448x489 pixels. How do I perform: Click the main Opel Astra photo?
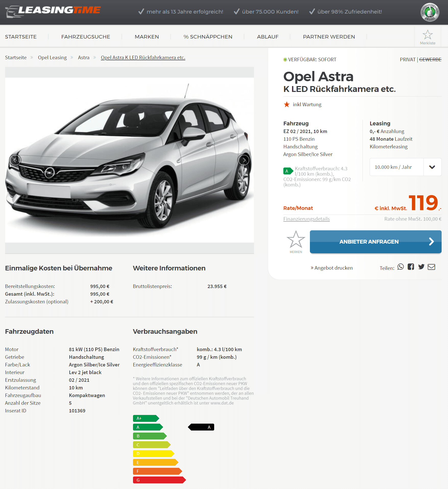[x=129, y=160]
